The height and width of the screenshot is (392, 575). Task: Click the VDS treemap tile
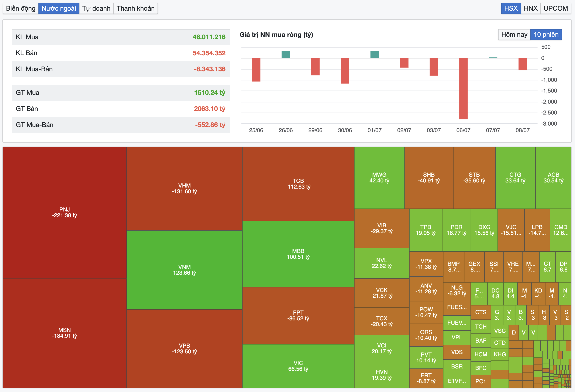pos(457,352)
